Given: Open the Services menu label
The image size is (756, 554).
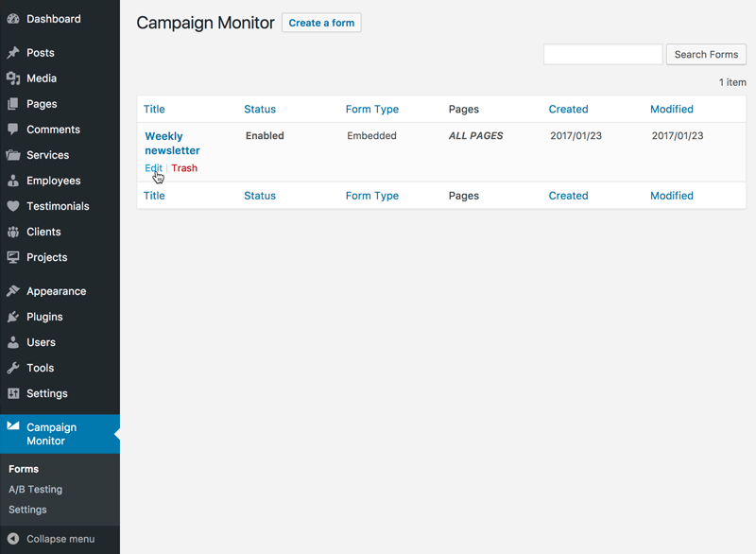Looking at the screenshot, I should point(48,155).
